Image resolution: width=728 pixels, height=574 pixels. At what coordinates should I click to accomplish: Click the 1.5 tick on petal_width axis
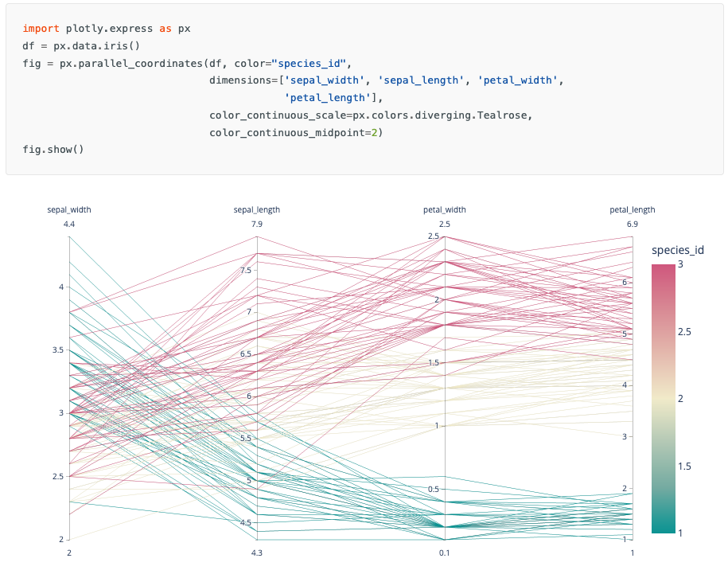click(x=434, y=362)
